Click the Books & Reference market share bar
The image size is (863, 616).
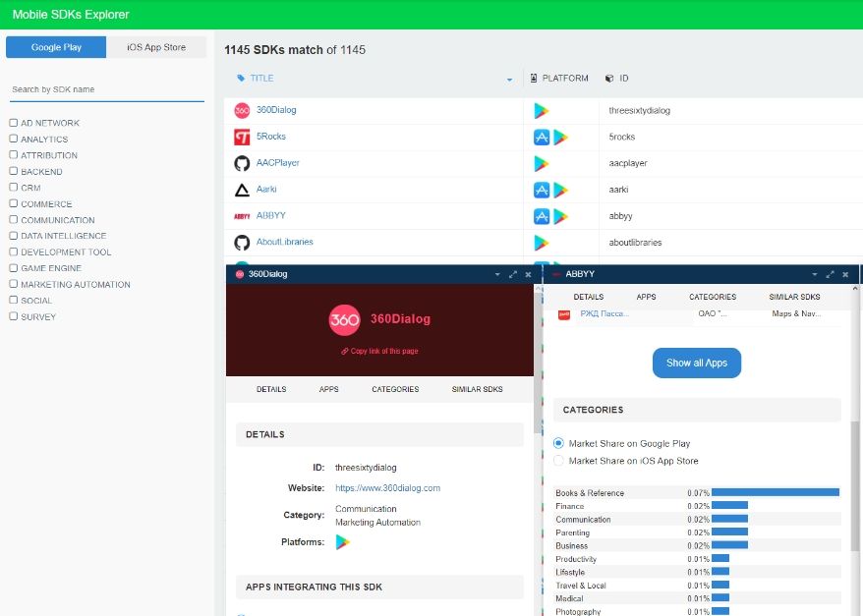coord(775,492)
